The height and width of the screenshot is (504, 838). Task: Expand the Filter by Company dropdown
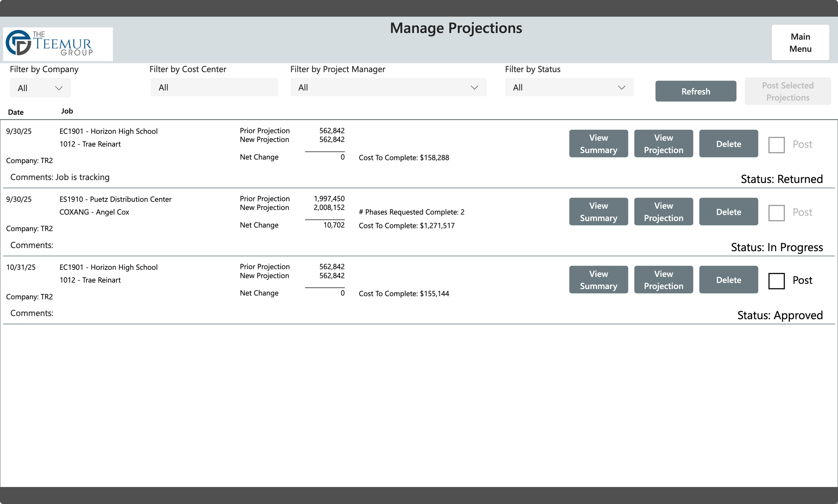[x=40, y=88]
